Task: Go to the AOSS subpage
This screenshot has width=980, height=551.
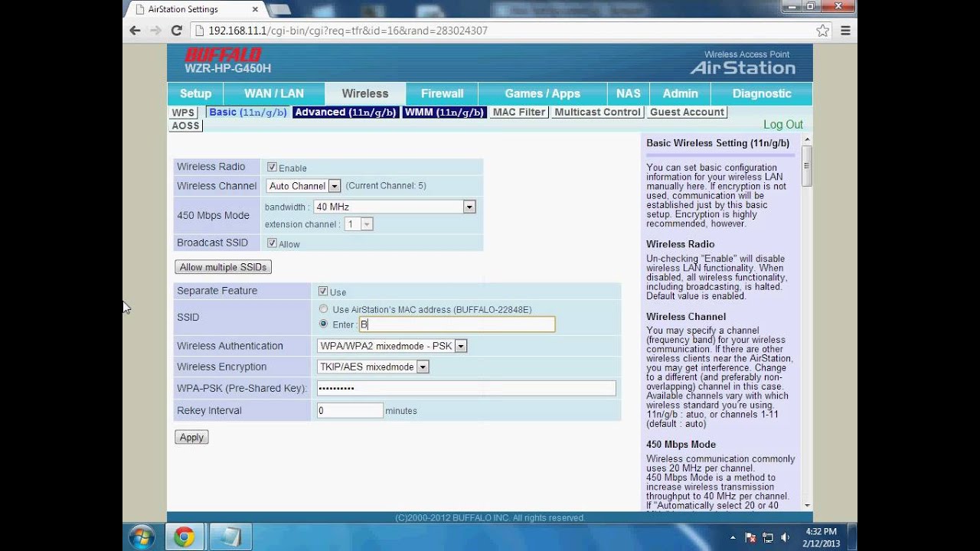Action: [x=185, y=126]
